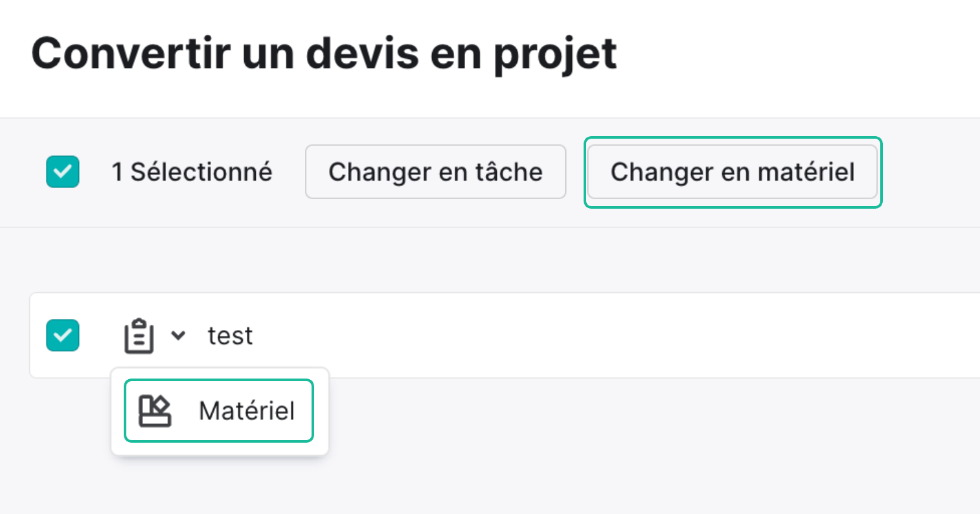This screenshot has height=514, width=980.
Task: Deselect all items with the header checkbox
Action: point(63,172)
